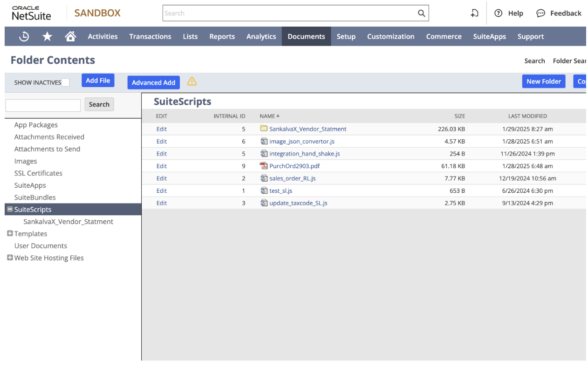
Task: Click Edit for SankalvaX_Vendor_Statment row
Action: pyautogui.click(x=162, y=129)
